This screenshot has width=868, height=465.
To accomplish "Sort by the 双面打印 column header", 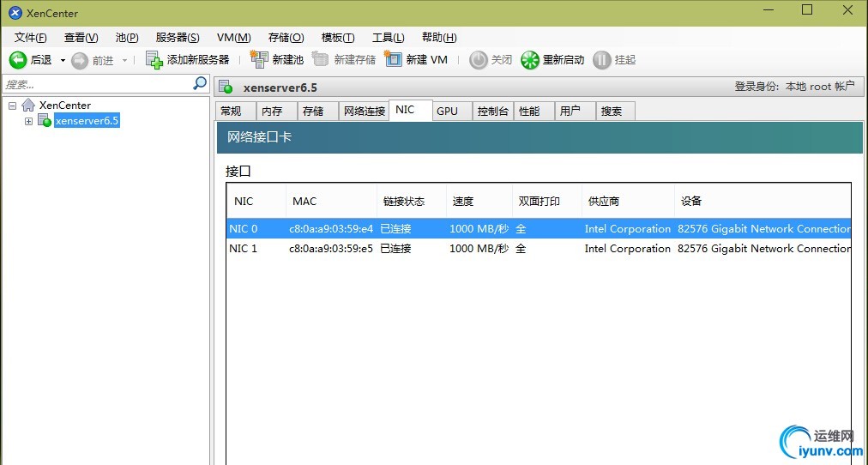I will point(547,201).
